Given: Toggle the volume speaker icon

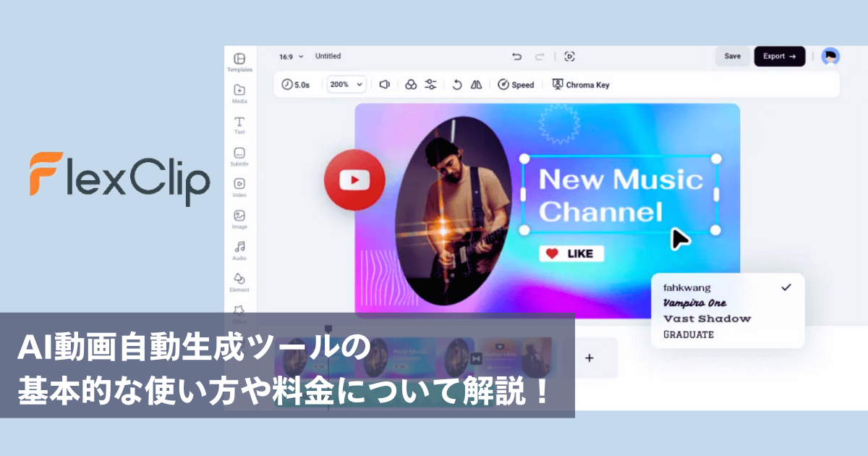Looking at the screenshot, I should point(385,85).
